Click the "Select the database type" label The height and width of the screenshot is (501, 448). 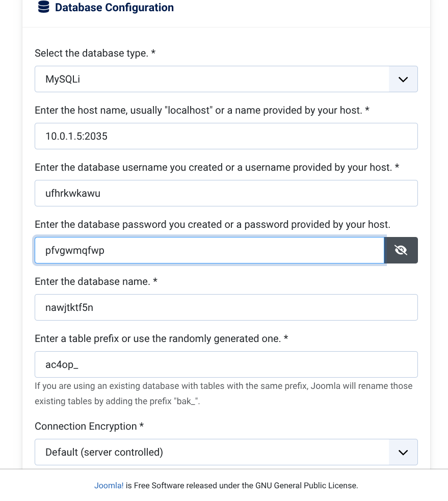click(x=95, y=53)
